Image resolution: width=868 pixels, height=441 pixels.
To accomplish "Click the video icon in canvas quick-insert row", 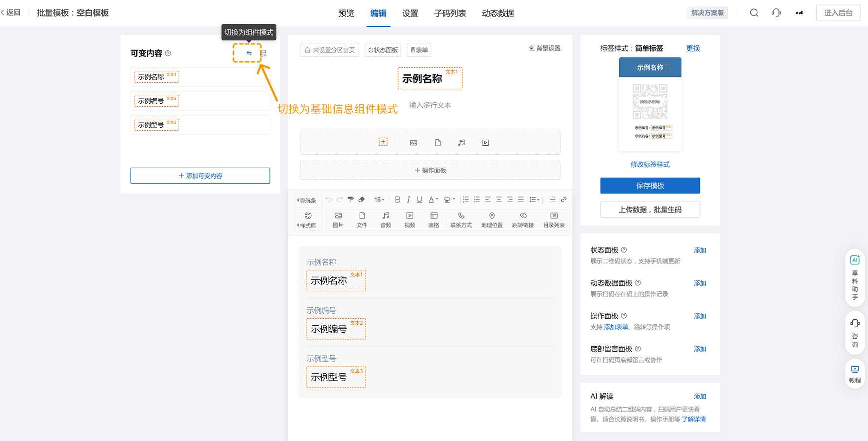I will 485,143.
